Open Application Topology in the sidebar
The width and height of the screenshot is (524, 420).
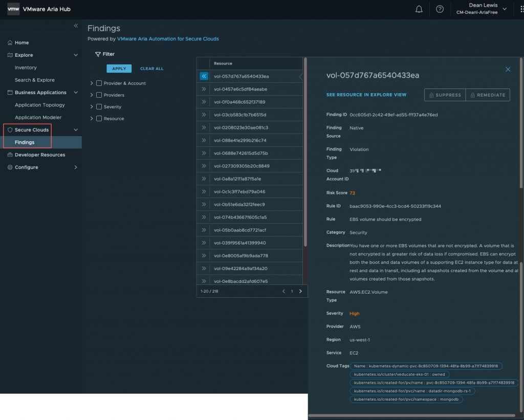(x=41, y=105)
